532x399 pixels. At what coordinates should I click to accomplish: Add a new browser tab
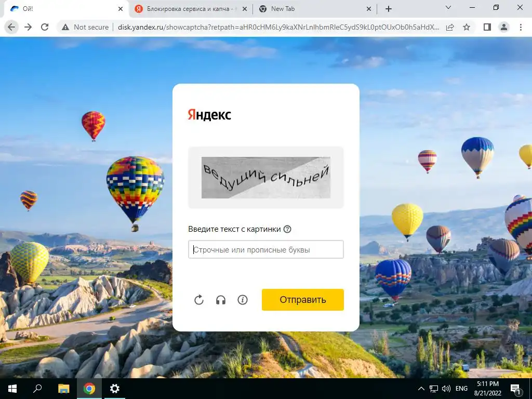click(x=389, y=9)
